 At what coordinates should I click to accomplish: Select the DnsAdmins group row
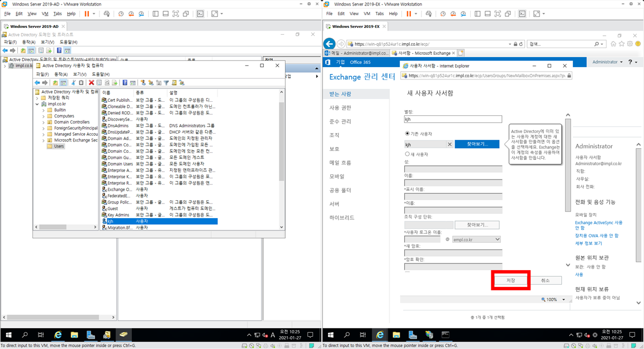coord(159,126)
